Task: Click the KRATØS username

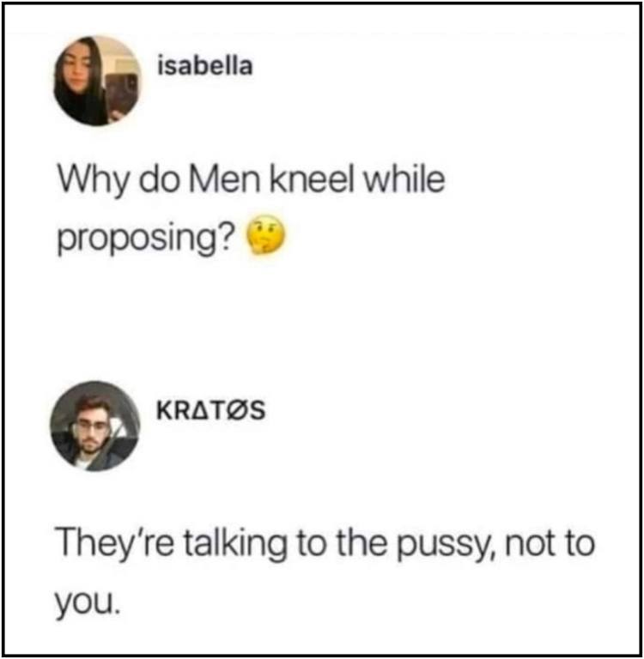Action: click(x=210, y=411)
